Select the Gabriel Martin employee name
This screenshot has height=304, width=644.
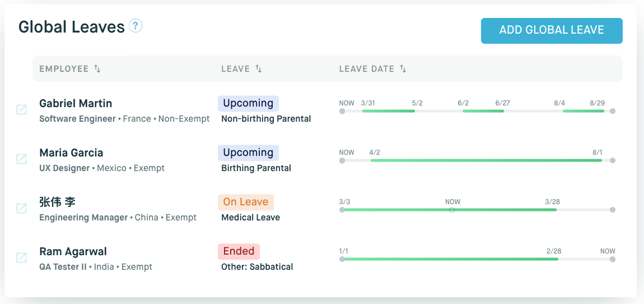click(x=76, y=103)
